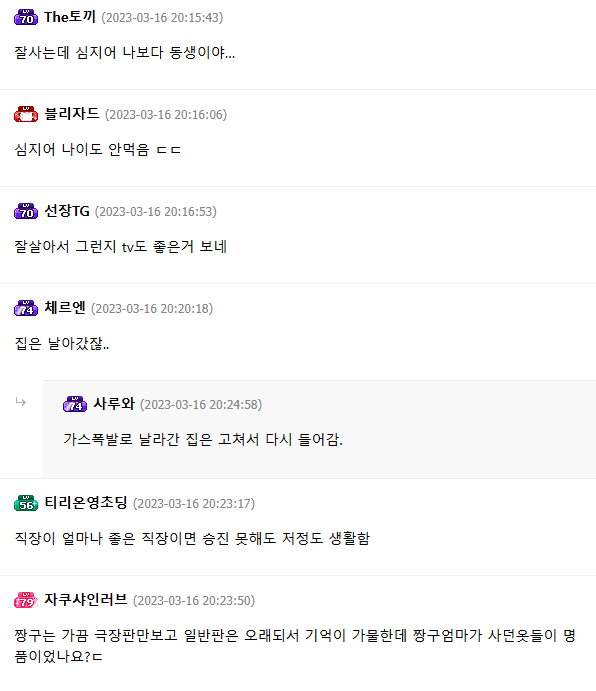This screenshot has width=596, height=691.
Task: Click comment text '집은 날아갔잖..'
Action: [62, 343]
